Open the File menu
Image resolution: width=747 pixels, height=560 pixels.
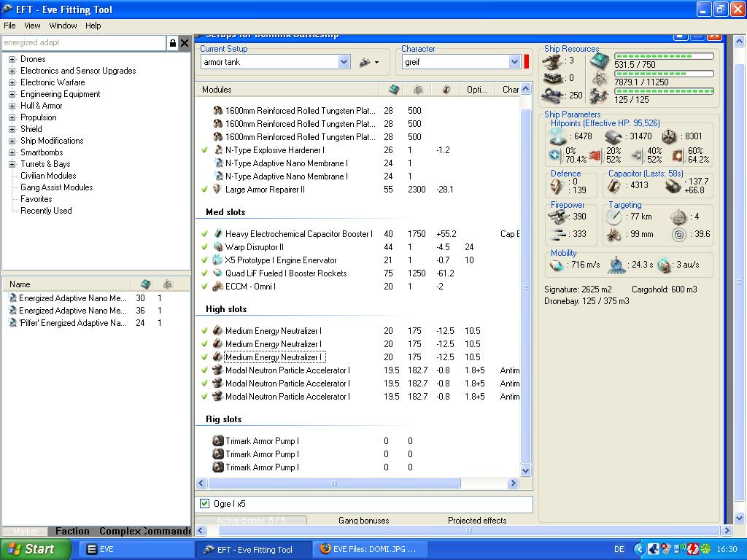click(9, 26)
